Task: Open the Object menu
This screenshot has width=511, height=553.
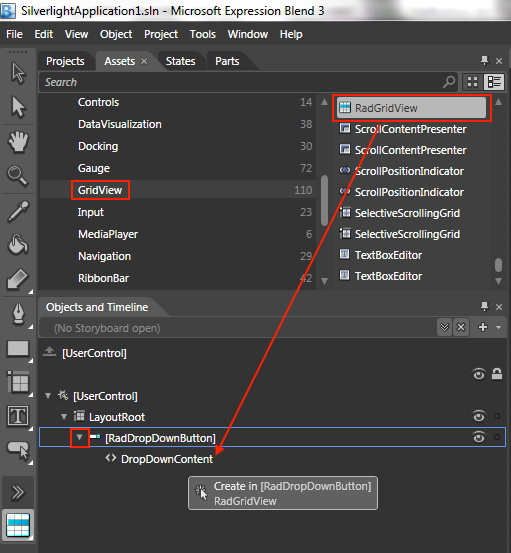Action: click(116, 34)
